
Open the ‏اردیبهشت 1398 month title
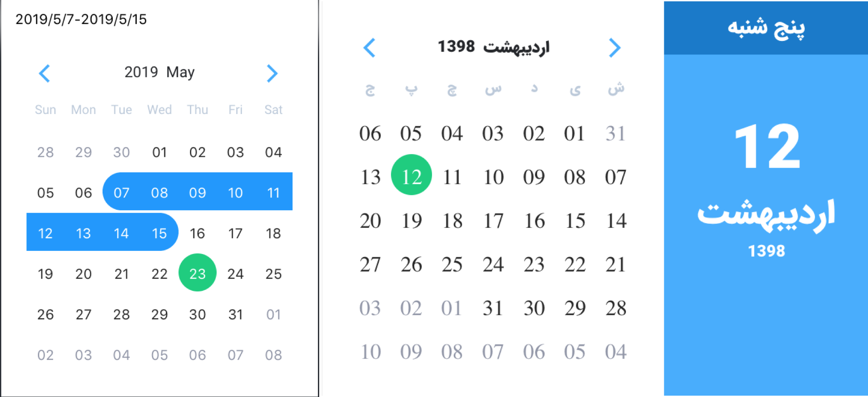[493, 47]
